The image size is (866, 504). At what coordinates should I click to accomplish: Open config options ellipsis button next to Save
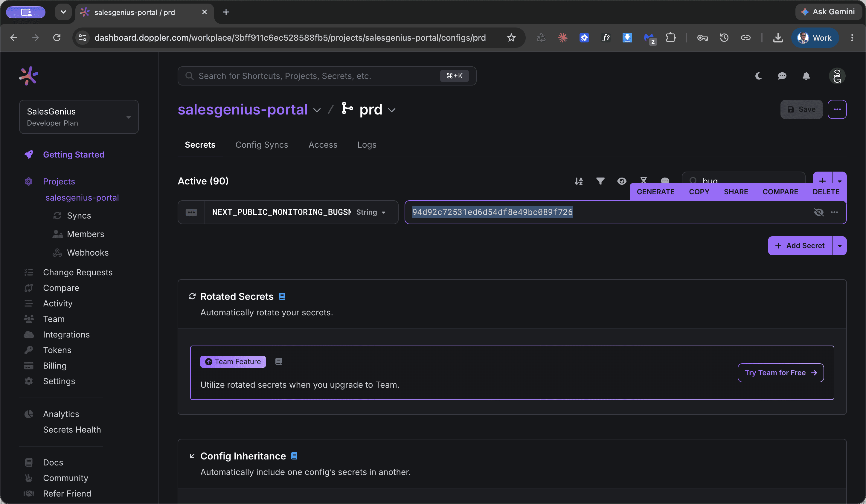pos(837,110)
